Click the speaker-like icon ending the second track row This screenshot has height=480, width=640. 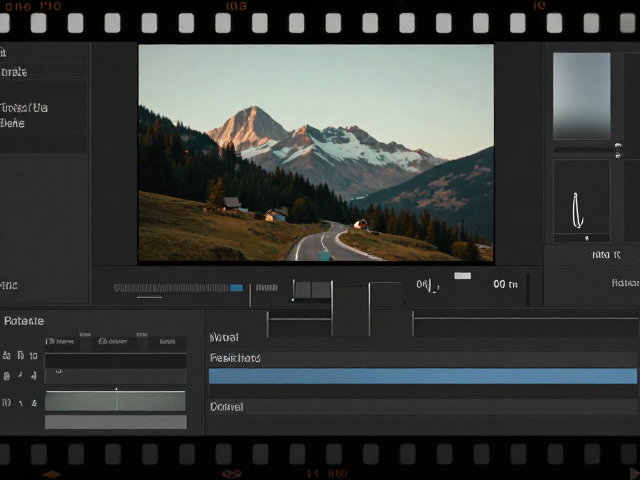click(34, 376)
